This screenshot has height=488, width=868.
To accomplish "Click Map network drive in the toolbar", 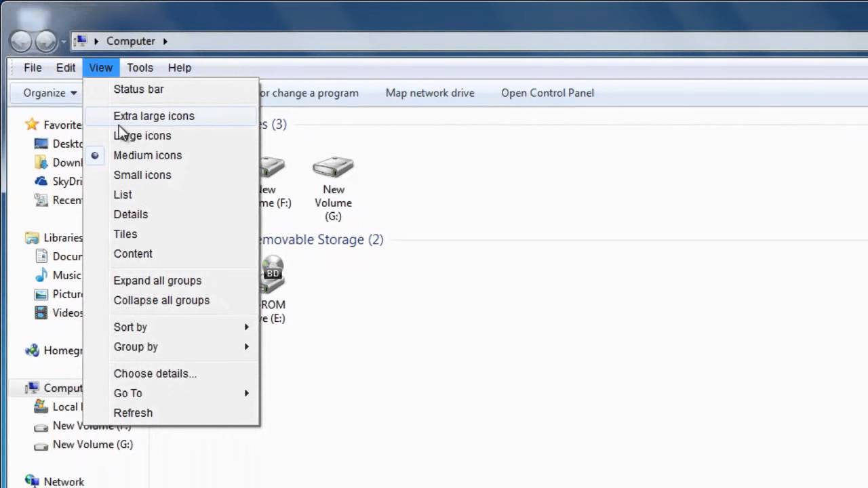I will point(430,93).
